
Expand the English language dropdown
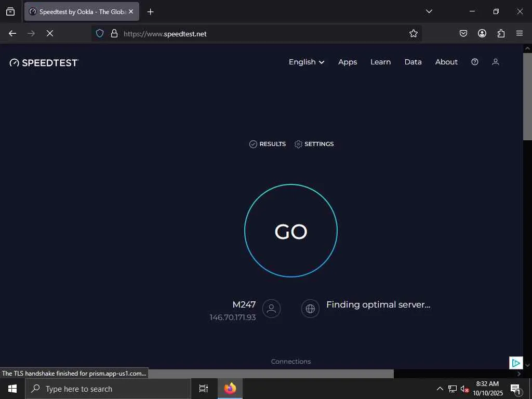pyautogui.click(x=307, y=62)
